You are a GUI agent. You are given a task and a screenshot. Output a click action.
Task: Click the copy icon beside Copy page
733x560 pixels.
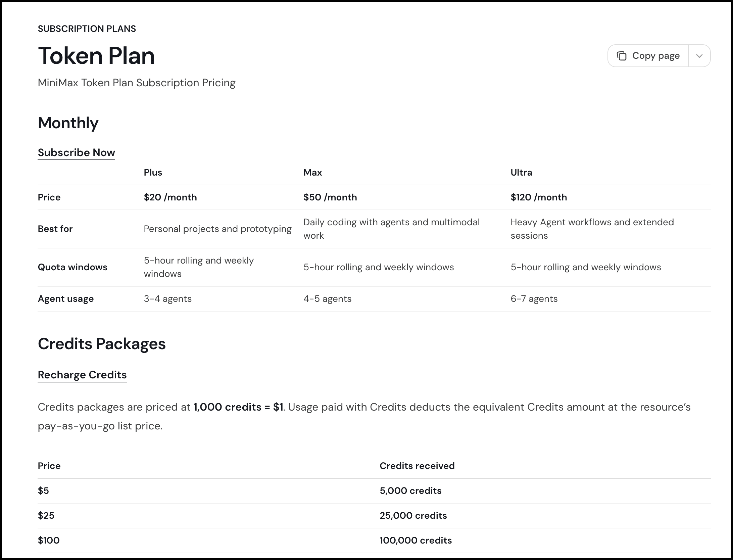(622, 56)
